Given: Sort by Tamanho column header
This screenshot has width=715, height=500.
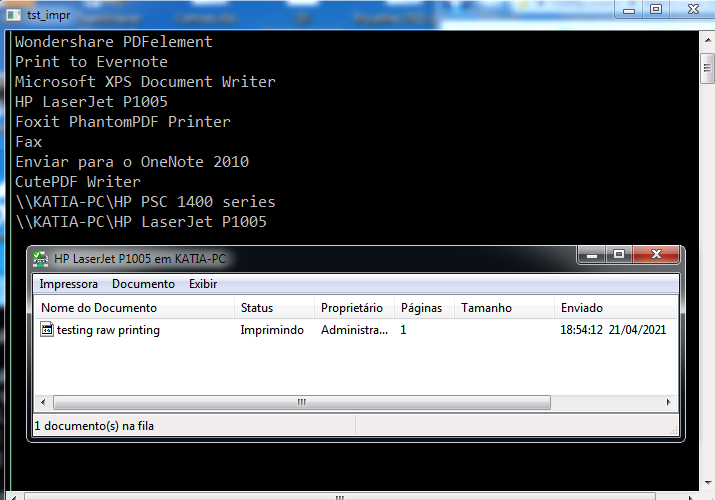Looking at the screenshot, I should 504,308.
